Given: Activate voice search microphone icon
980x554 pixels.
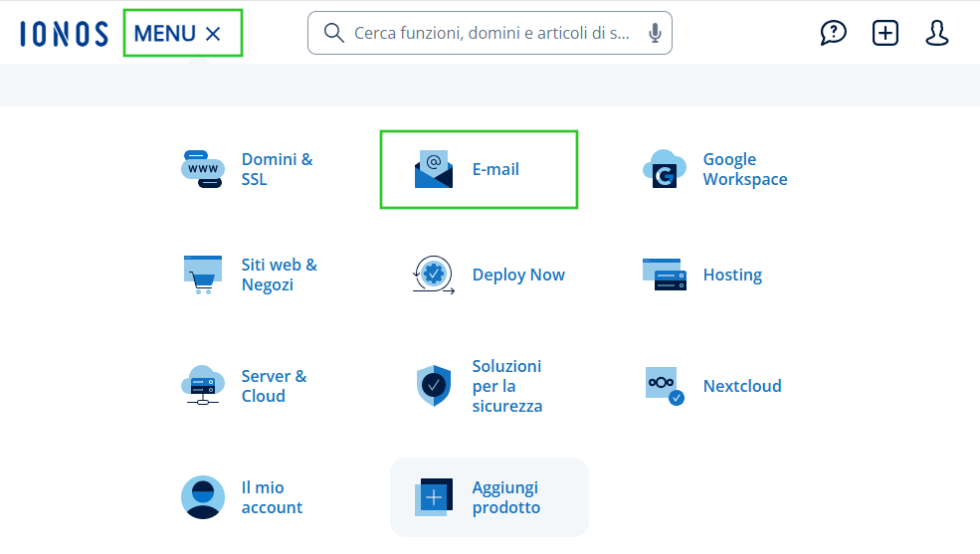Looking at the screenshot, I should pyautogui.click(x=655, y=33).
